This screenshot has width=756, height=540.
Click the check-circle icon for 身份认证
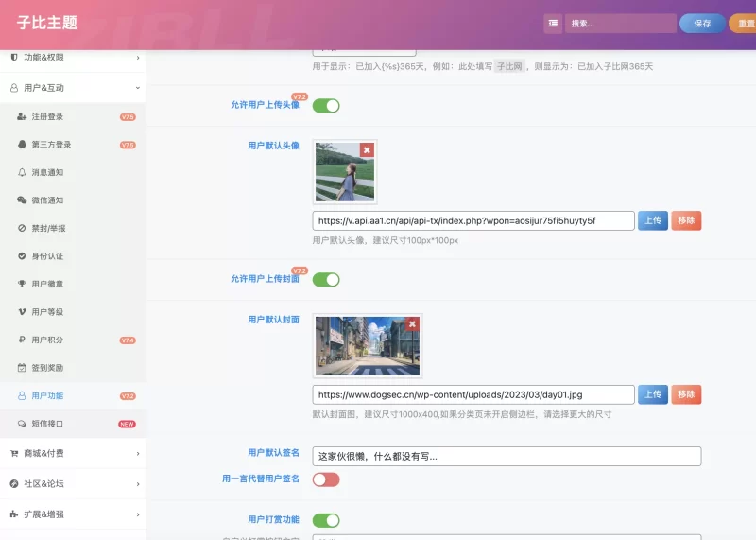pyautogui.click(x=22, y=255)
